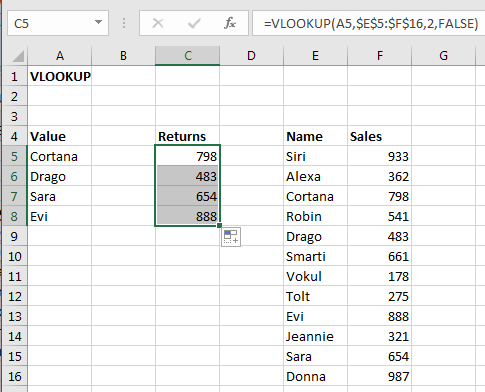The image size is (485, 392).
Task: Select column C header
Action: pyautogui.click(x=187, y=56)
